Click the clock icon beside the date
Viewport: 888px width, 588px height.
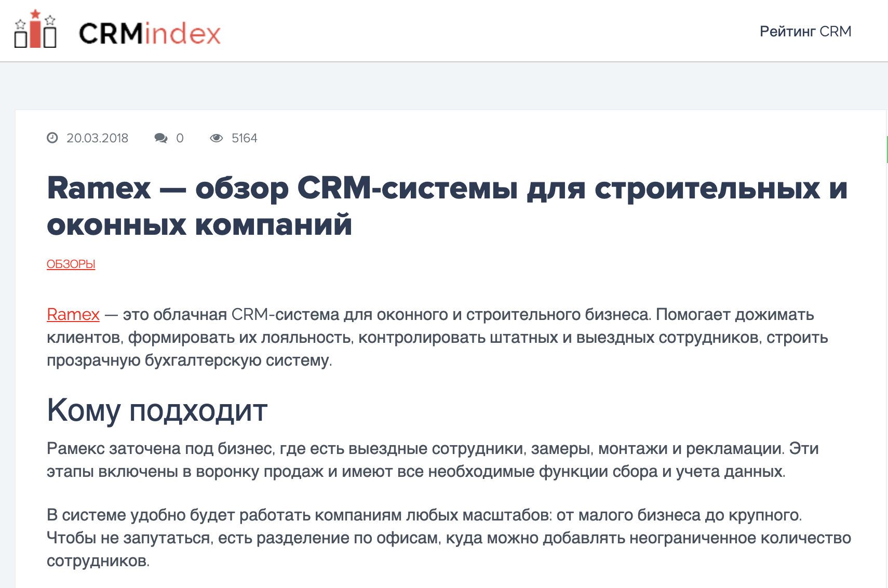52,138
